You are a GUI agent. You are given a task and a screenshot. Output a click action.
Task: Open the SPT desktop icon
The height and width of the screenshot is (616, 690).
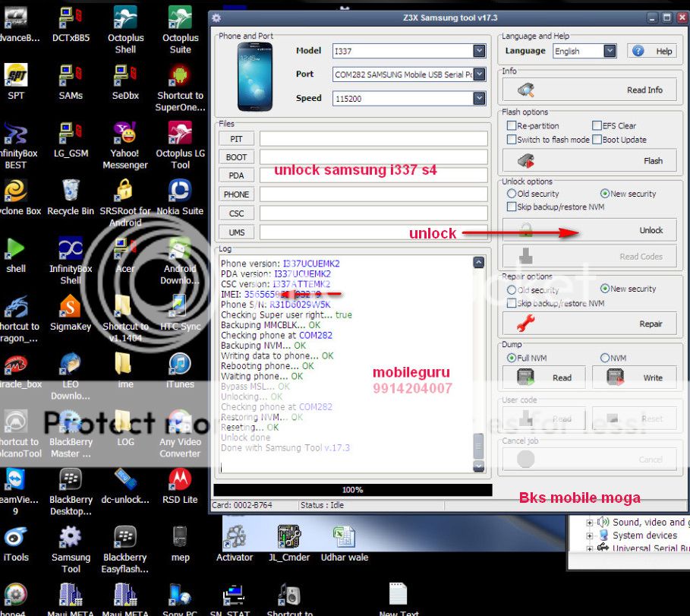16,81
